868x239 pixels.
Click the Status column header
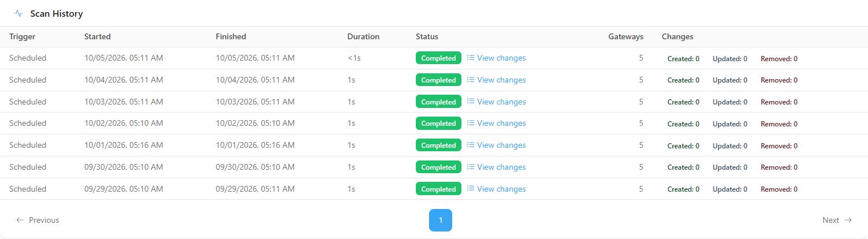pos(427,36)
